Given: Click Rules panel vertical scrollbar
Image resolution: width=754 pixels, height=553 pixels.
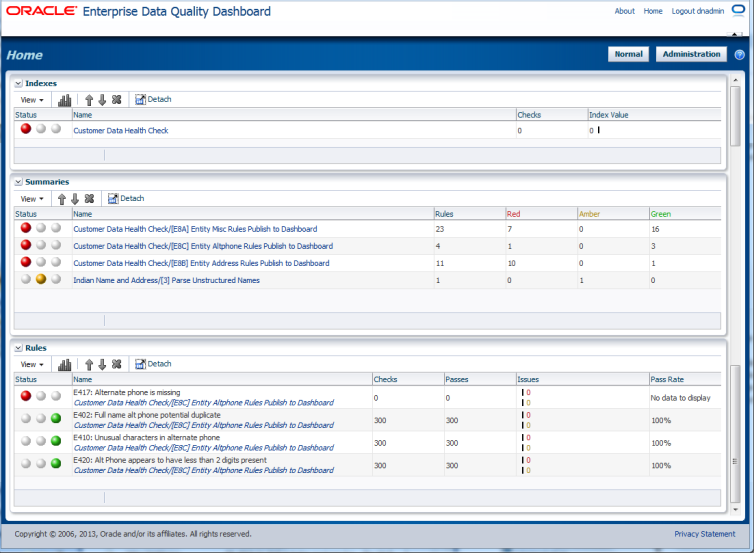Looking at the screenshot, I should pos(734,433).
